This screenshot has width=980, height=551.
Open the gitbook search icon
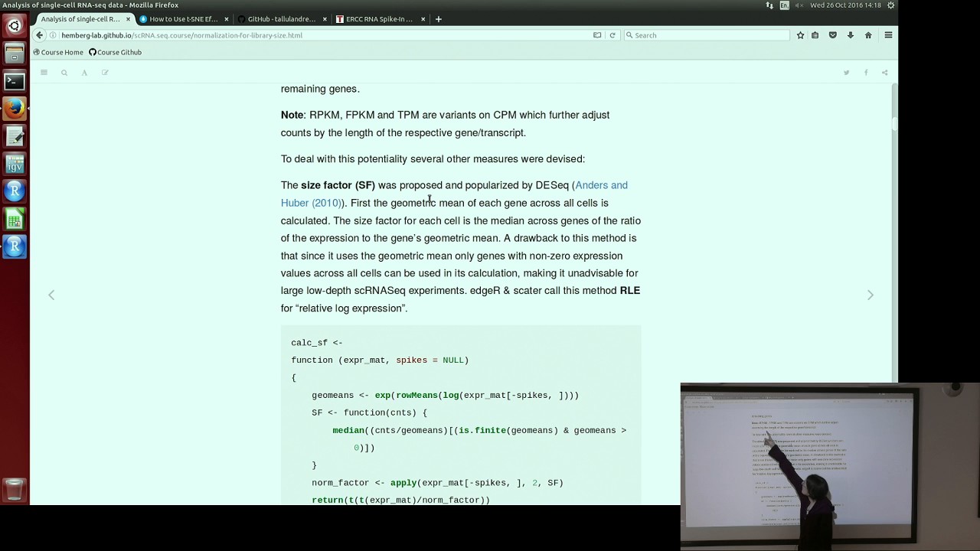[x=64, y=73]
